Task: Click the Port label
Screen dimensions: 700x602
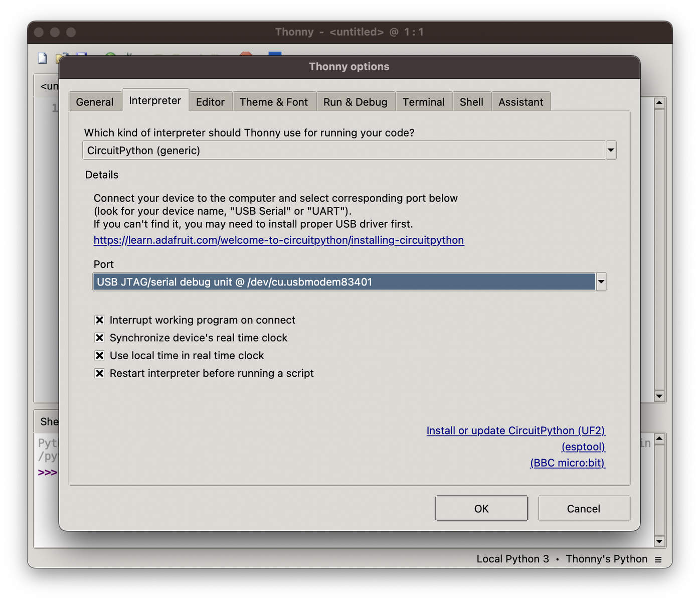Action: 104,264
